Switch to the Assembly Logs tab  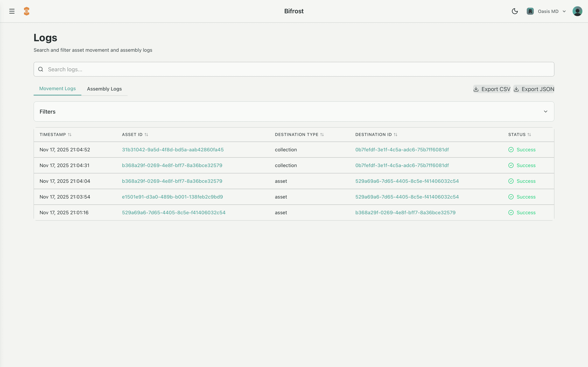(104, 89)
